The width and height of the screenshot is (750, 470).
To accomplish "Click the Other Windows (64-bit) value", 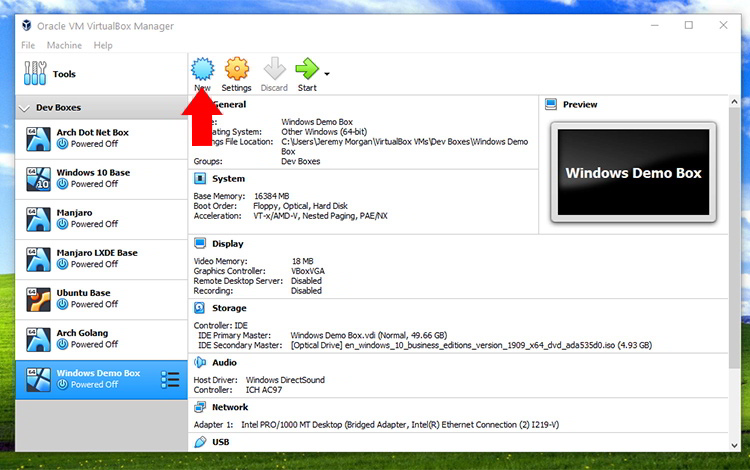I will (x=324, y=132).
